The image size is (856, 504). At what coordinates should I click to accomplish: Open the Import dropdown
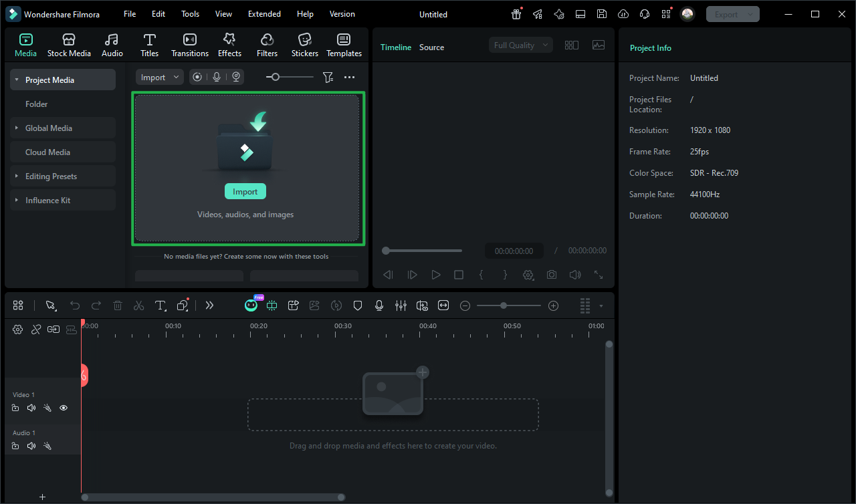click(x=160, y=78)
